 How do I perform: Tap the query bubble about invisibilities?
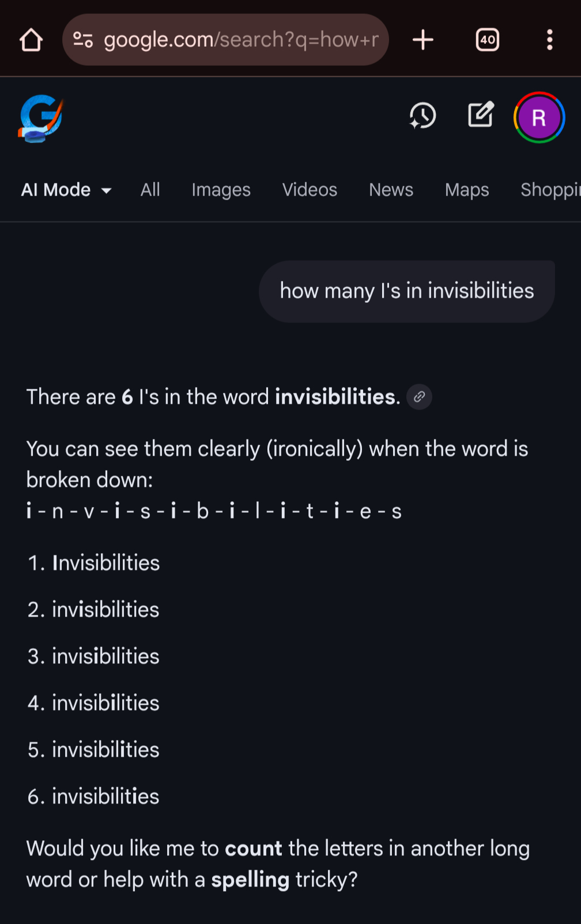pyautogui.click(x=406, y=291)
